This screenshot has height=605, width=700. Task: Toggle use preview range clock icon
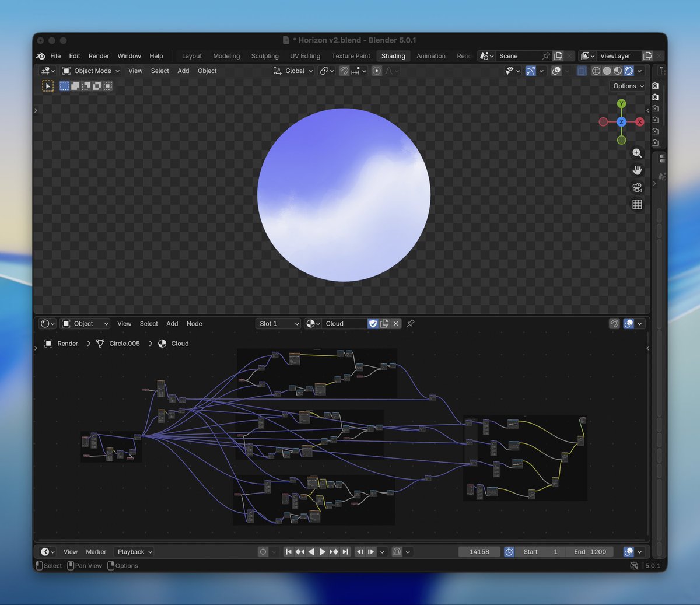click(509, 552)
